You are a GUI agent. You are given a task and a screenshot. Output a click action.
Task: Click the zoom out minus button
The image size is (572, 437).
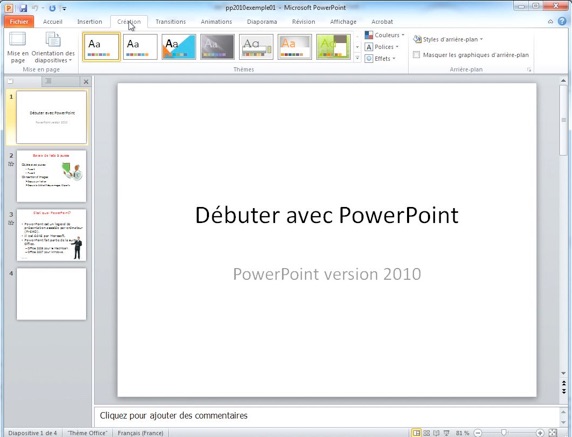pos(478,433)
